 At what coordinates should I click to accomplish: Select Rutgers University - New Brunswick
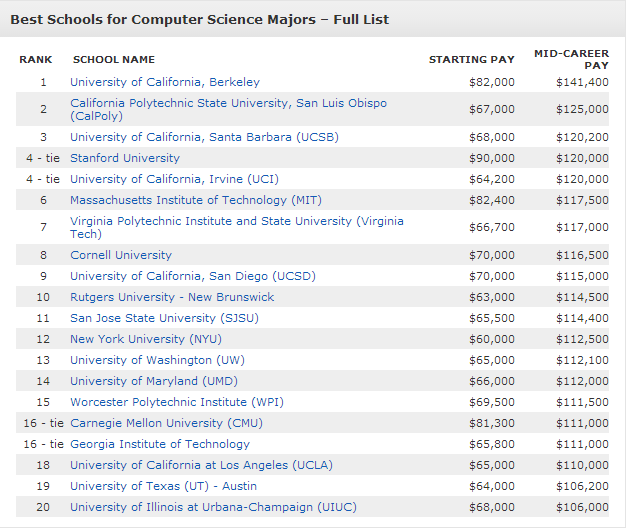coord(172,297)
